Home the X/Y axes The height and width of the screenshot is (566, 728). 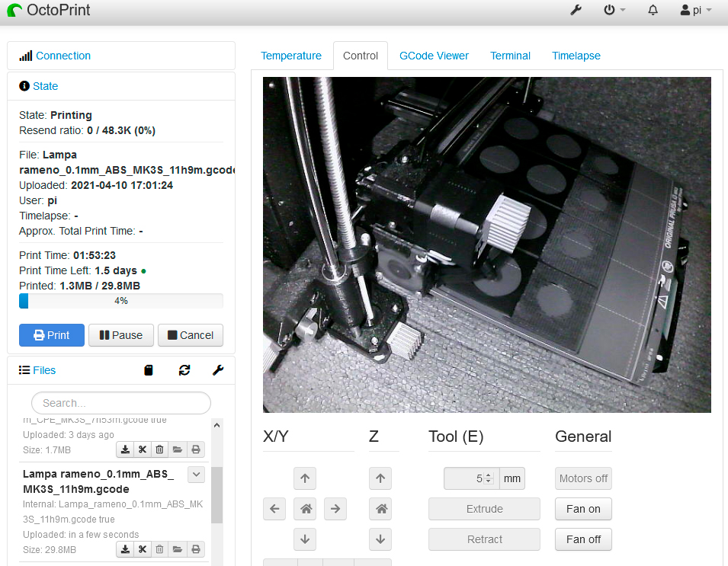click(305, 509)
